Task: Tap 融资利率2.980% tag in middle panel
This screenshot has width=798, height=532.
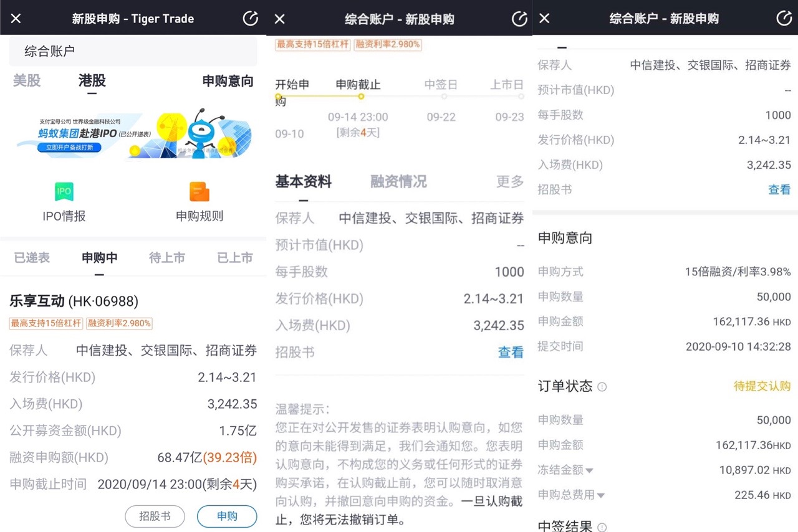Action: pyautogui.click(x=387, y=44)
